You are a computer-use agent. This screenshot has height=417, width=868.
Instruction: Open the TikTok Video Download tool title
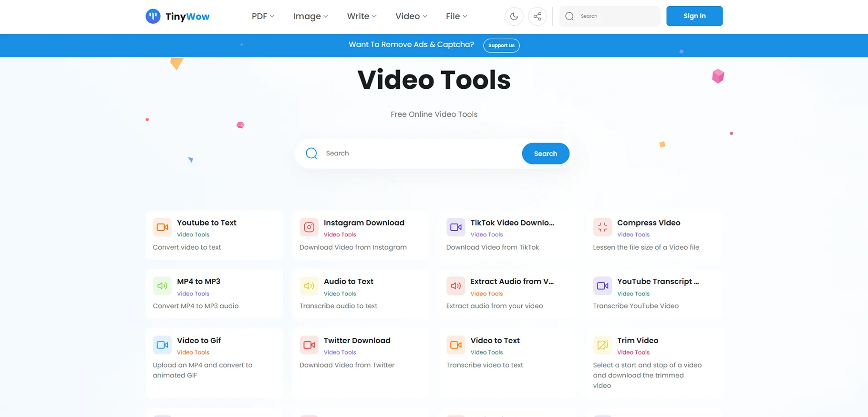click(512, 223)
